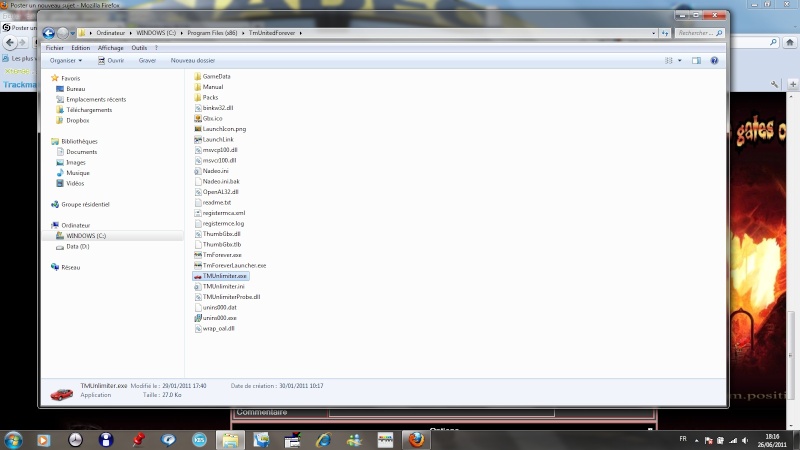This screenshot has width=800, height=450.
Task: Click the Graver toolbar button
Action: coord(147,61)
